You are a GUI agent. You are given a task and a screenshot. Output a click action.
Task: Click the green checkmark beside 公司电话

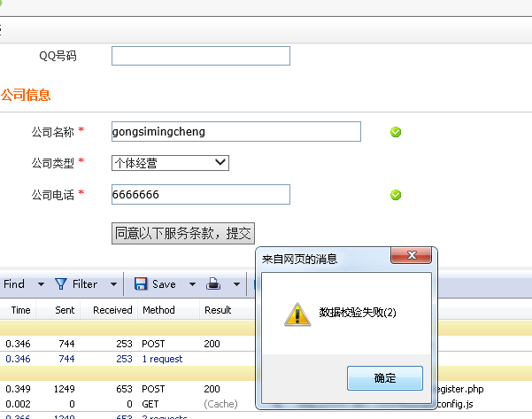(396, 195)
